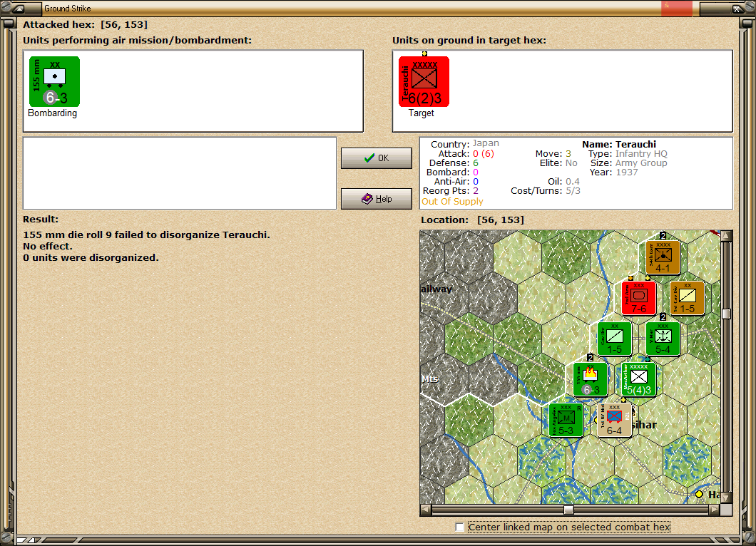This screenshot has height=546, width=756.
Task: Click the burning 155 mm artillery unit on map
Action: [x=590, y=380]
